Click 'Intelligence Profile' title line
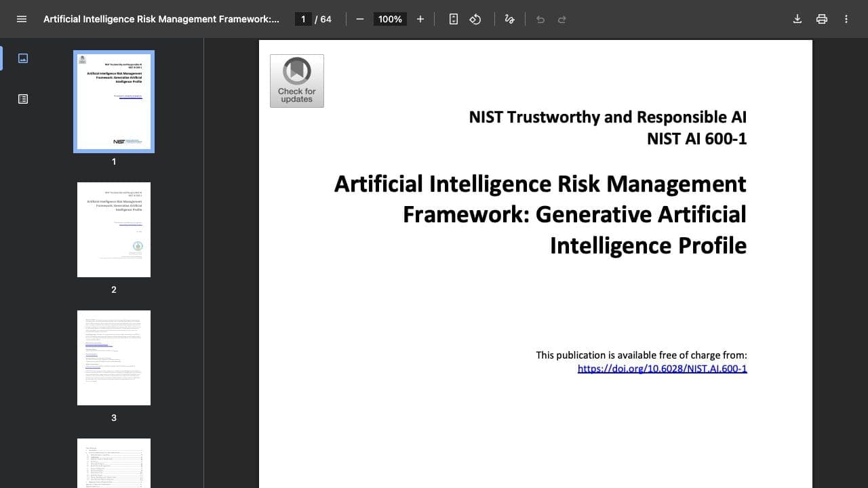The width and height of the screenshot is (868, 488). [648, 245]
